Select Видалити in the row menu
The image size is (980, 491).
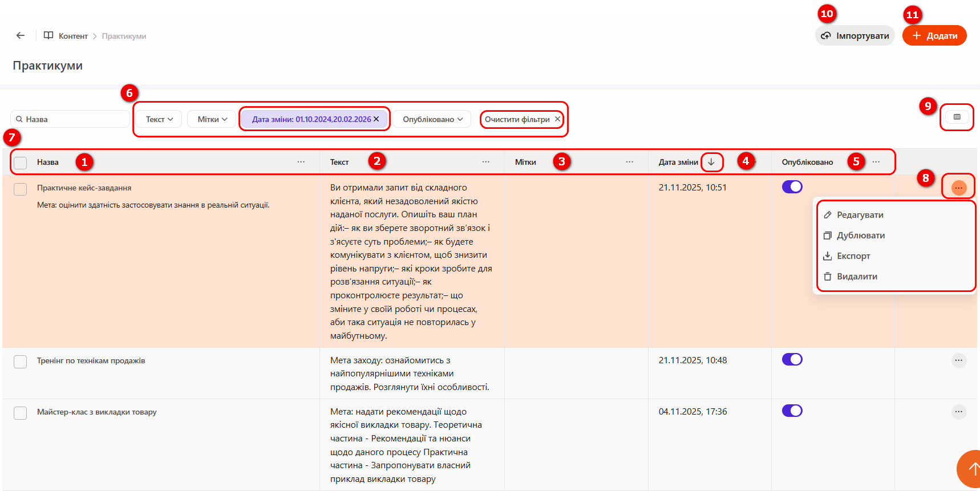coord(857,277)
